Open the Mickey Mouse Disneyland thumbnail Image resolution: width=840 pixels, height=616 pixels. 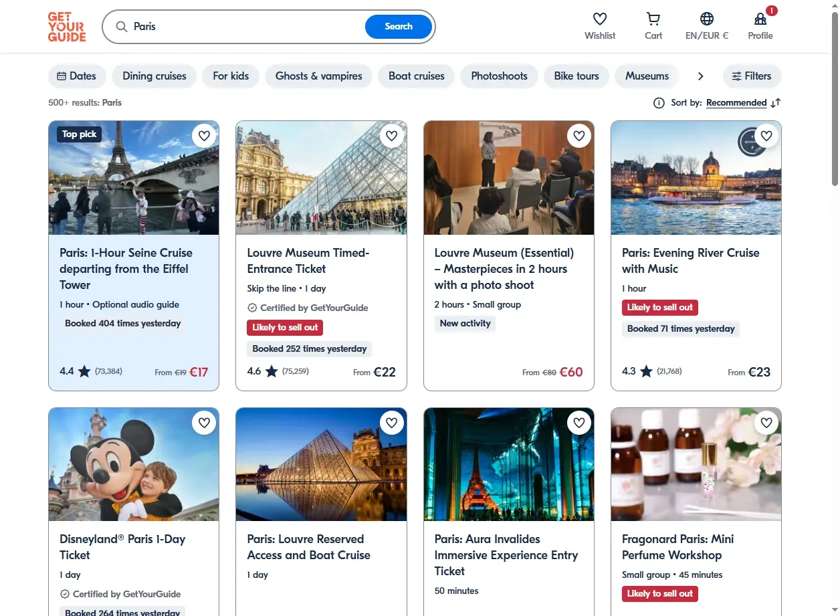[134, 465]
